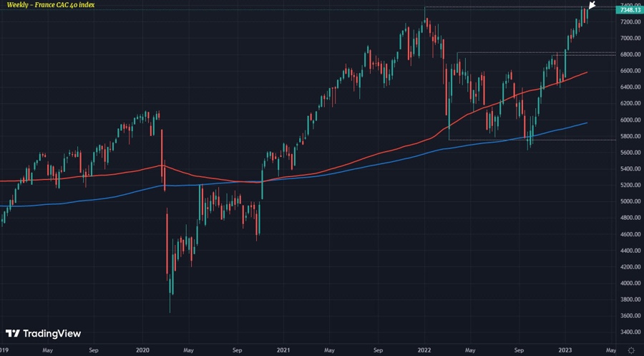Click the May label just after 2021
Viewport: 644px width, 356px height.
[329, 351]
